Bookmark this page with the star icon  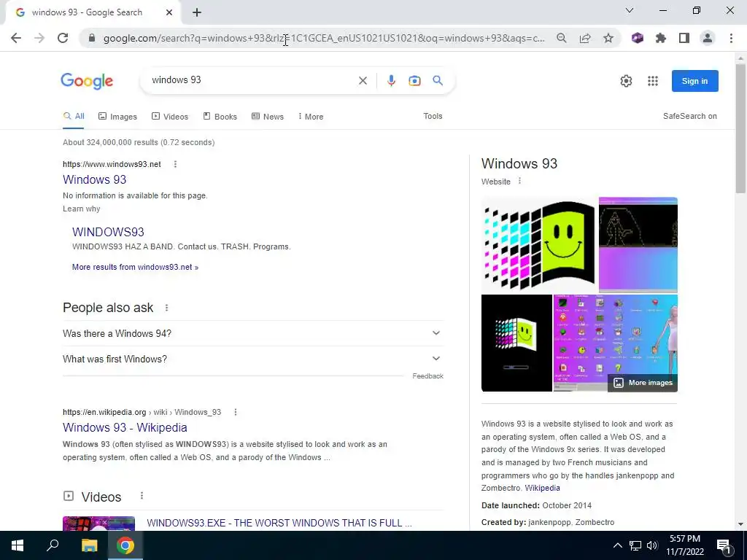(x=608, y=38)
